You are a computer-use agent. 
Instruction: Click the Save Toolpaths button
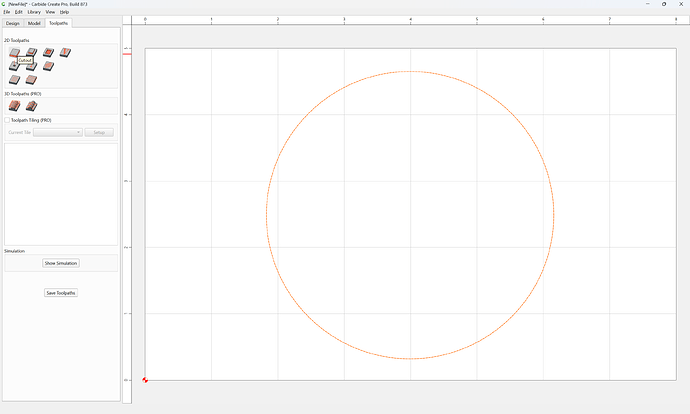coord(61,293)
